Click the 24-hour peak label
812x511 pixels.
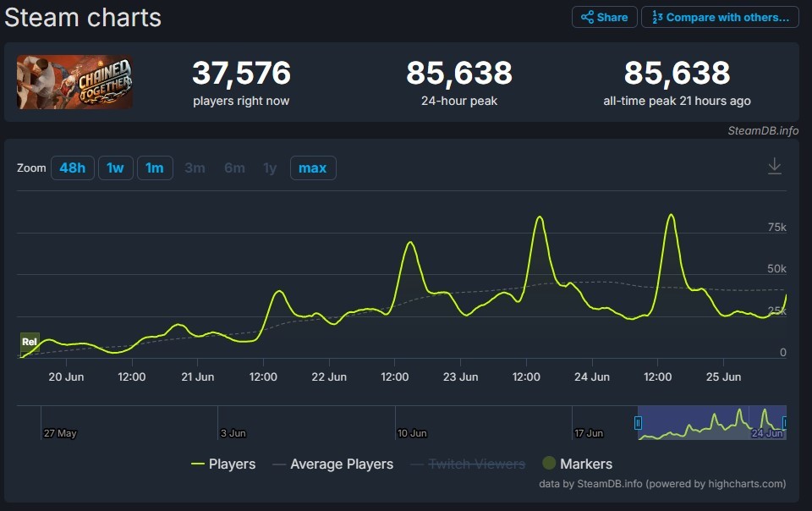click(x=459, y=101)
